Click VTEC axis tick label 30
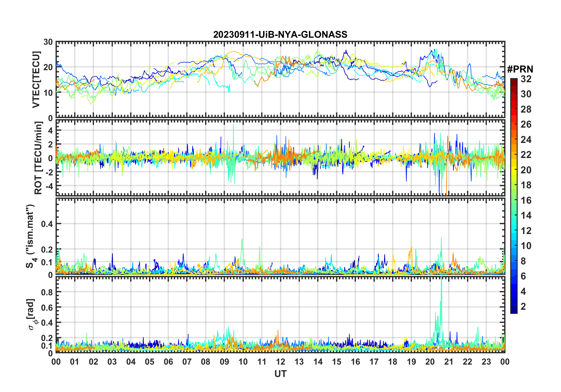 (x=48, y=42)
